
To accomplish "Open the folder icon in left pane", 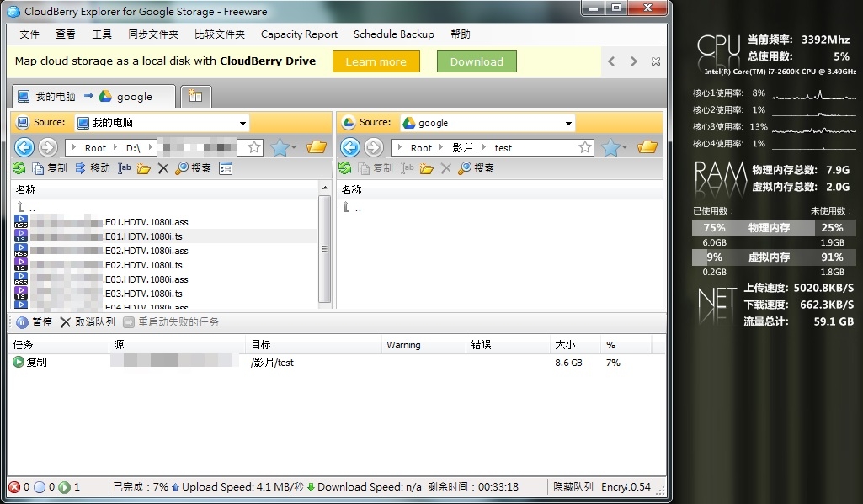I will coord(317,147).
